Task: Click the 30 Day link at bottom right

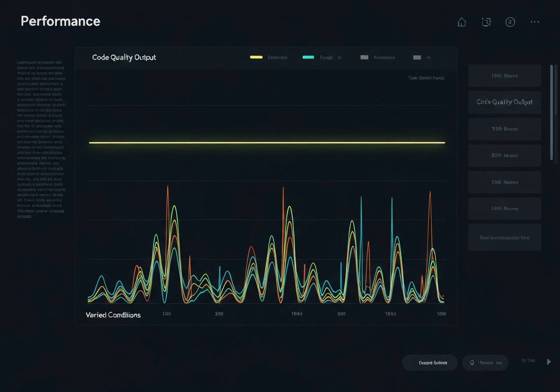Action: pyautogui.click(x=528, y=360)
